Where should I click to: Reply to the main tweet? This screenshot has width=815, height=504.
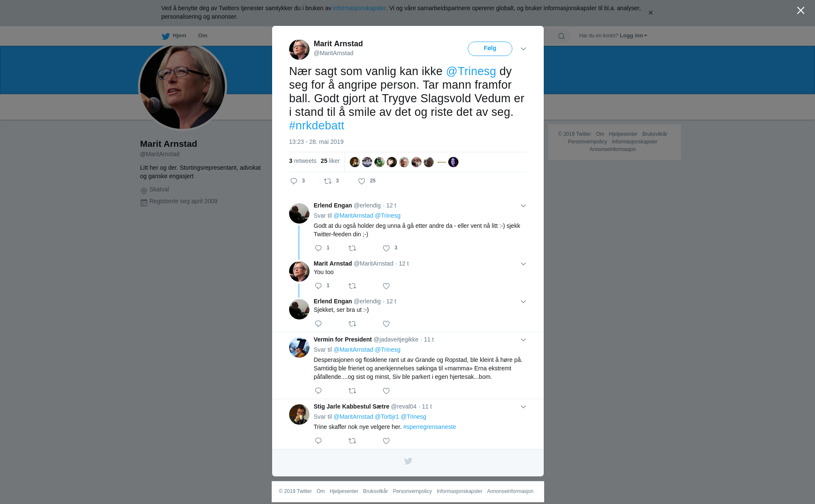tap(294, 181)
